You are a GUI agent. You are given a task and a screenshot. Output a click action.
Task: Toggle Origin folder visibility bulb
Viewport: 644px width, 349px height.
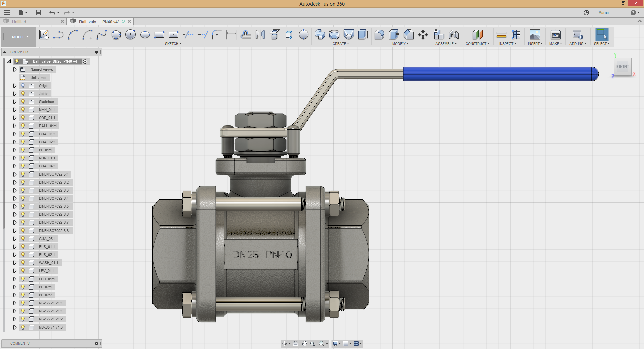23,86
